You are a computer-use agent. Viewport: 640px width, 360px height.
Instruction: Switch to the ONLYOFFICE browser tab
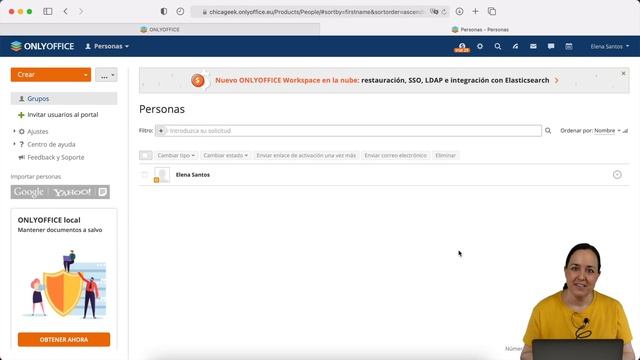click(x=160, y=29)
